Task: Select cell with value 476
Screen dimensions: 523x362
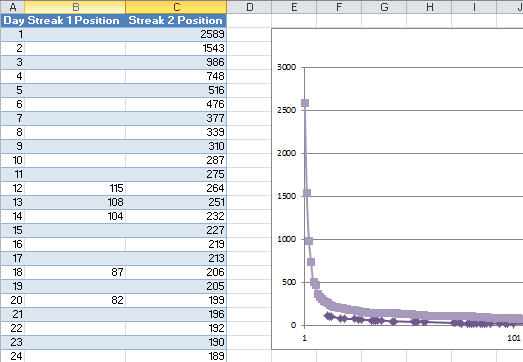Action: click(x=176, y=104)
